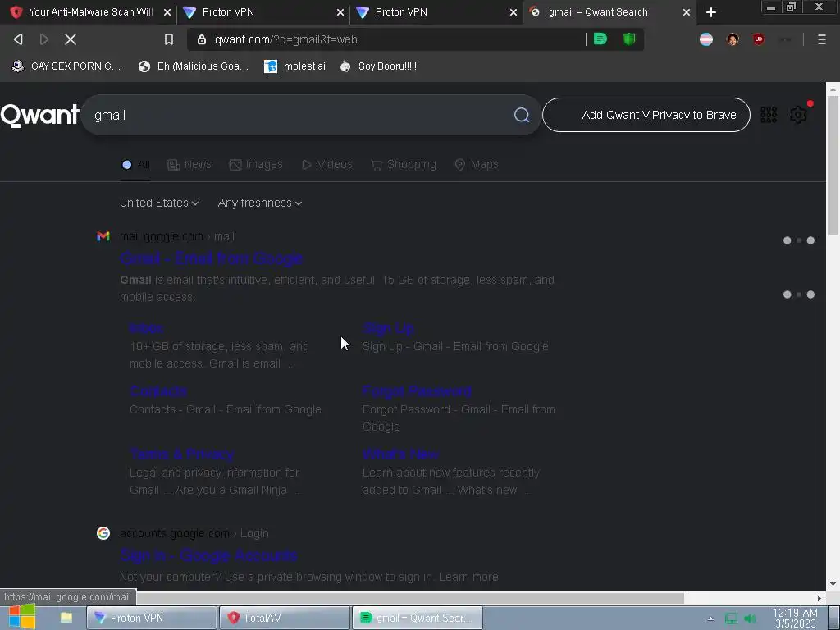Click Gmail favicon beside mail.google.com result
This screenshot has height=630, width=840.
[103, 236]
